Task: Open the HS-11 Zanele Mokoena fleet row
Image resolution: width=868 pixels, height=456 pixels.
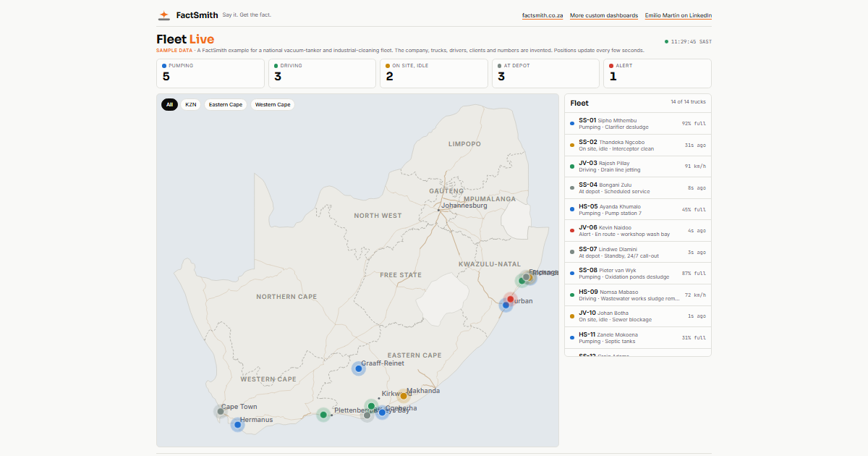Action: point(638,337)
